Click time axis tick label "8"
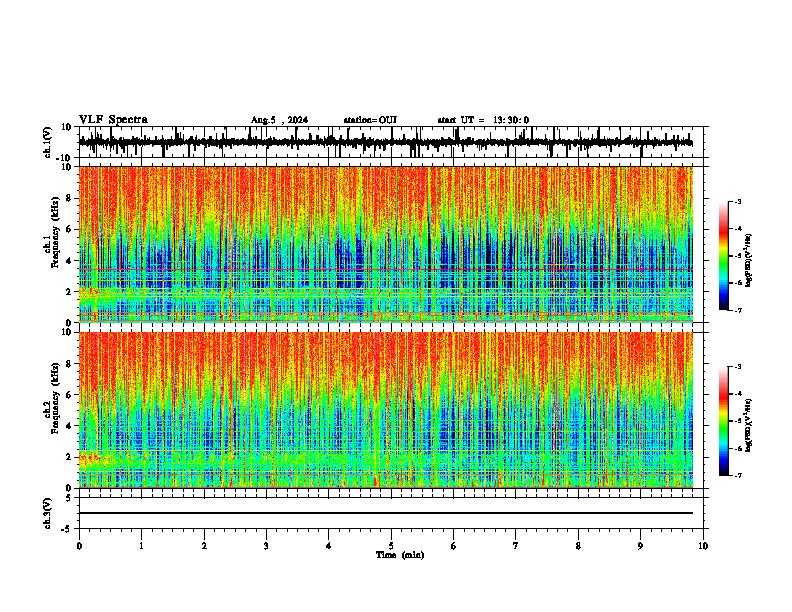 [578, 546]
